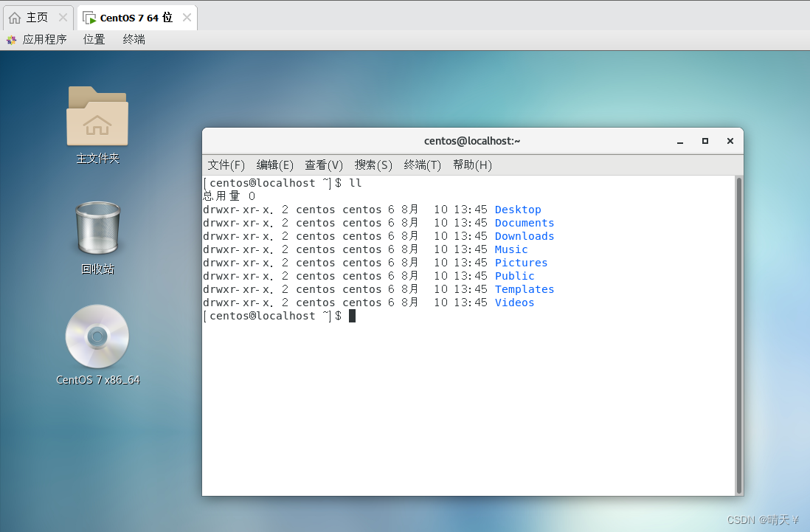Open the 搜索(S) menu in terminal

pyautogui.click(x=373, y=165)
